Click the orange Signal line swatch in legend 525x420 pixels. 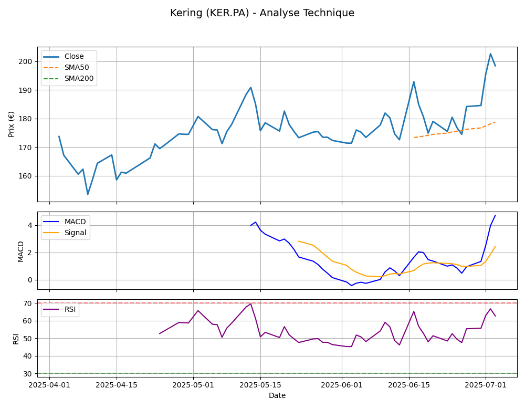51,233
